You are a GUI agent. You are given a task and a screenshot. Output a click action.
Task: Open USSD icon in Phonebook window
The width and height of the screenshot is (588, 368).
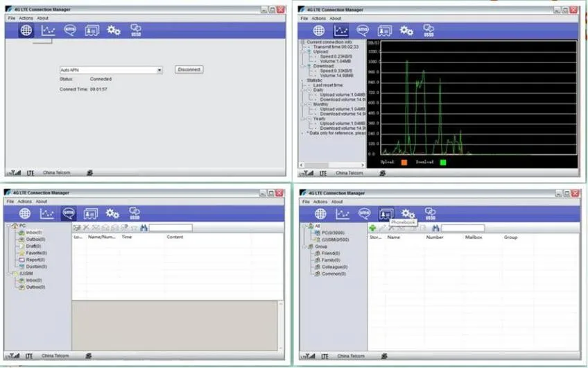[430, 214]
